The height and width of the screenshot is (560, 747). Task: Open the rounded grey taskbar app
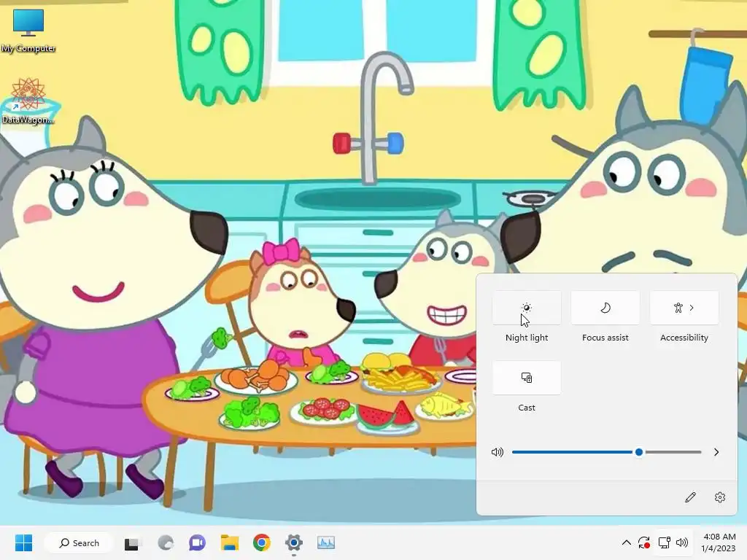click(x=166, y=542)
